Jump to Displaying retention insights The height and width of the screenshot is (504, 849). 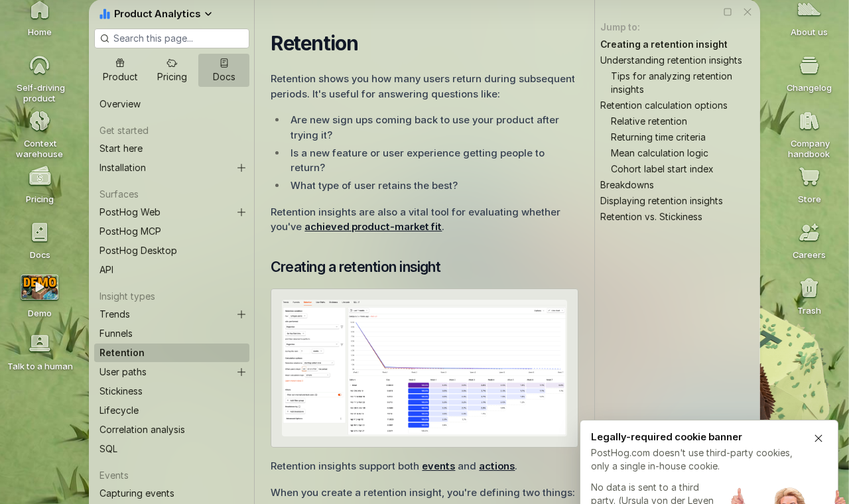pyautogui.click(x=661, y=201)
